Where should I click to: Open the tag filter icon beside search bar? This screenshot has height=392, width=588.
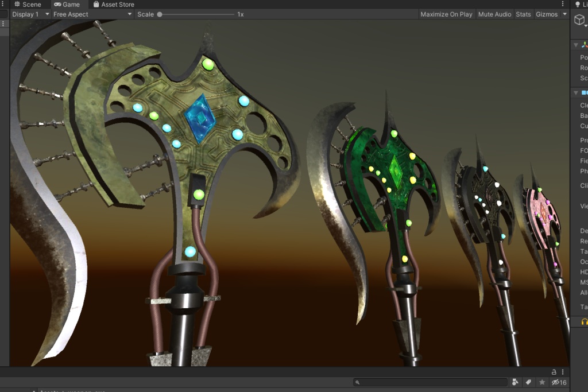point(529,382)
